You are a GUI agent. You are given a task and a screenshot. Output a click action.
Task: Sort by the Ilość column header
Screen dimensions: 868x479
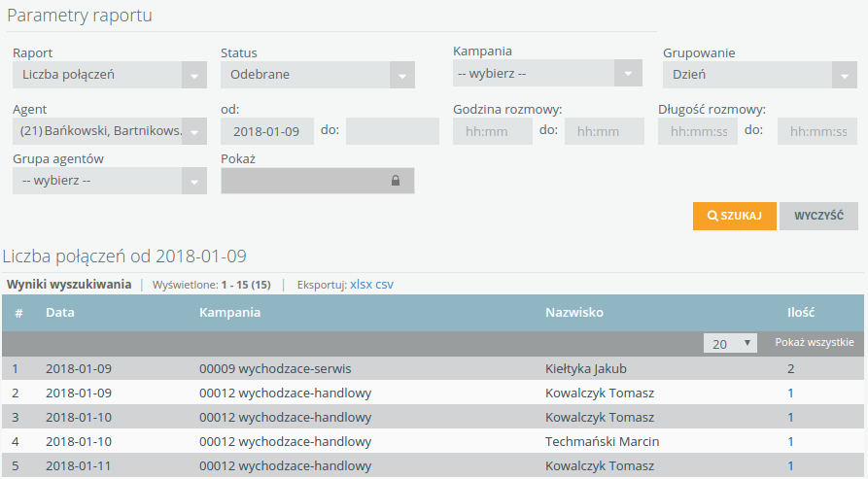[x=801, y=313]
